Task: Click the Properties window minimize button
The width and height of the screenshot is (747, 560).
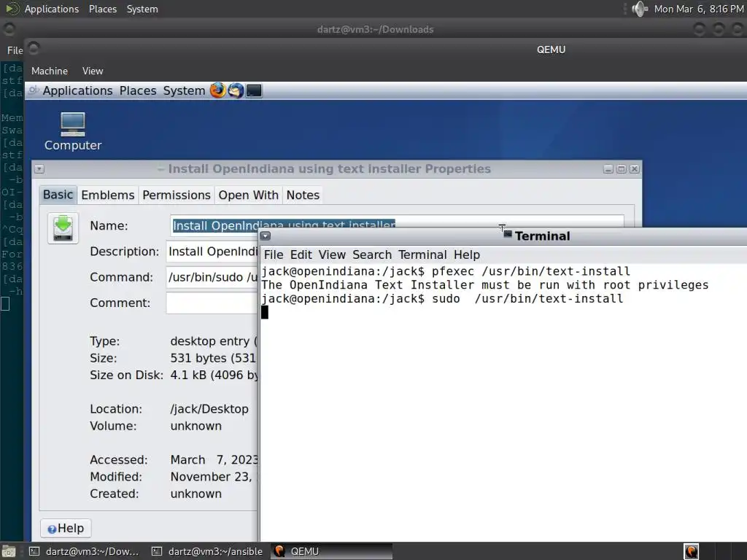Action: coord(608,169)
